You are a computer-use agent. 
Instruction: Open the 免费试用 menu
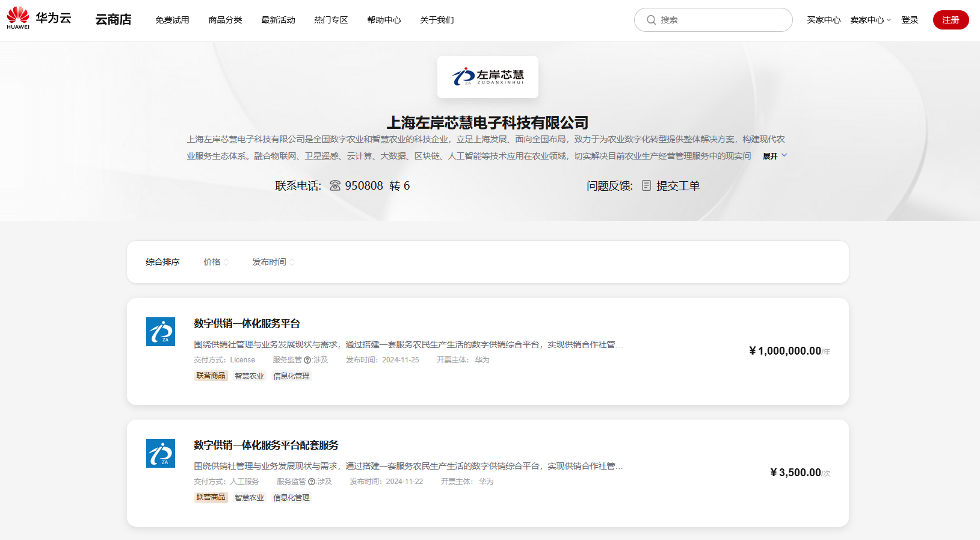pyautogui.click(x=172, y=20)
